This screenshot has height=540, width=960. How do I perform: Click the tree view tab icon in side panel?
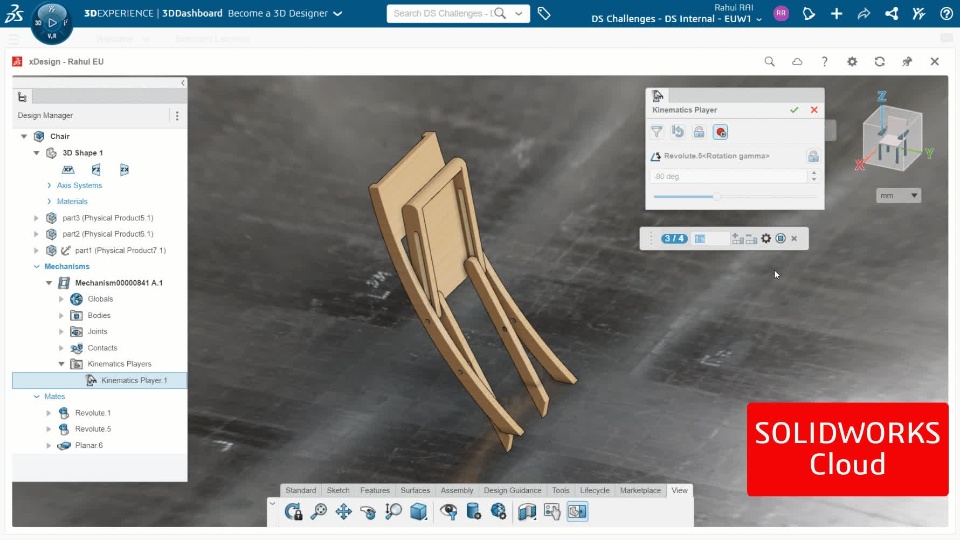pyautogui.click(x=22, y=97)
